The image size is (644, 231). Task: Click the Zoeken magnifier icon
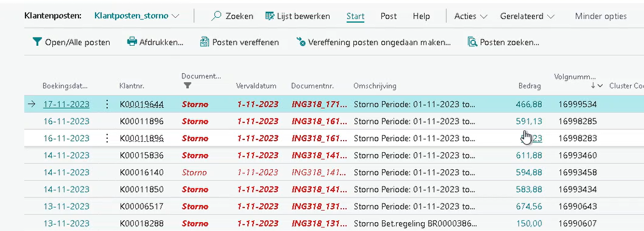(x=216, y=17)
